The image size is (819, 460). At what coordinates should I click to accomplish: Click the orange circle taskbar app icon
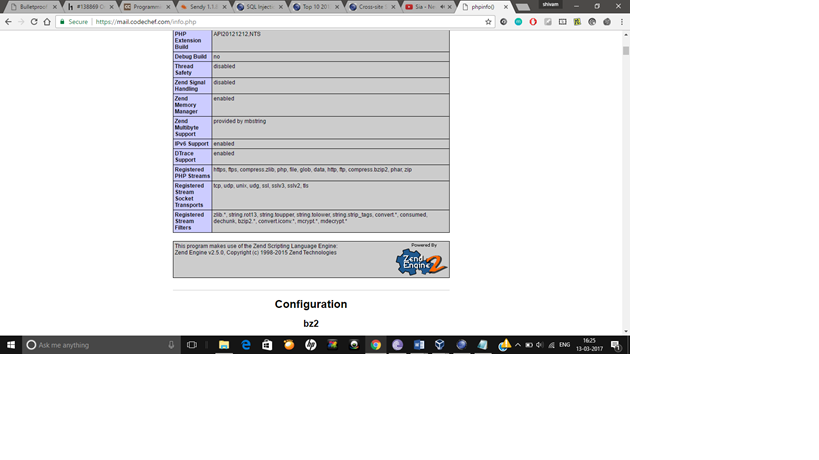pos(289,345)
